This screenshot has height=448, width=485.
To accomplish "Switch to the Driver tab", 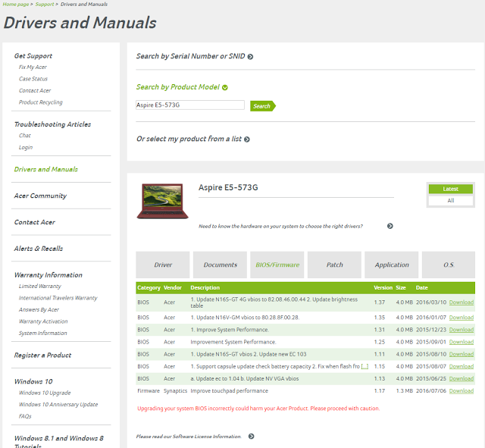I will pyautogui.click(x=163, y=265).
